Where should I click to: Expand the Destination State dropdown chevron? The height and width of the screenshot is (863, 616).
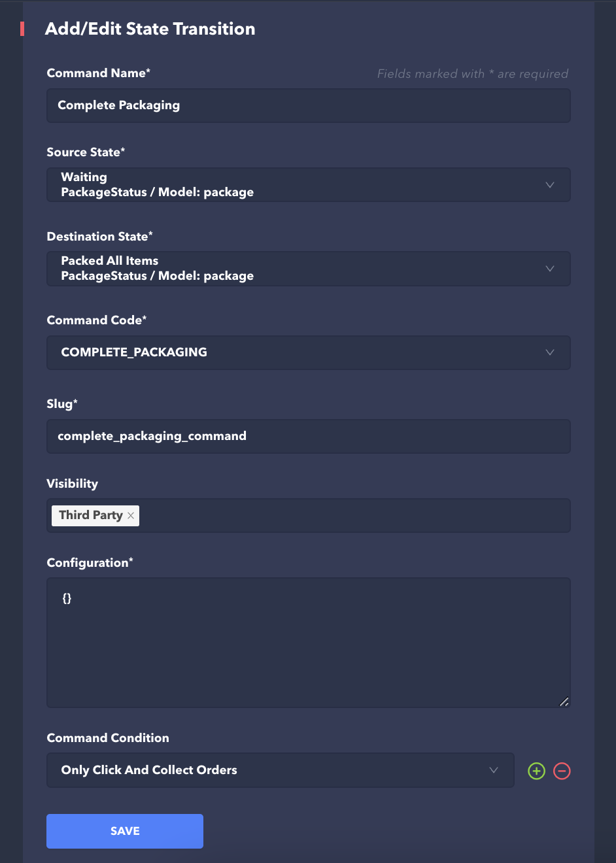[x=549, y=269]
